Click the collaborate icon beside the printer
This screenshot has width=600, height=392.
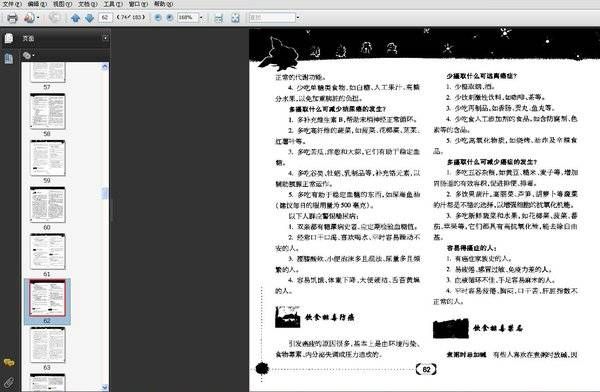[29, 18]
